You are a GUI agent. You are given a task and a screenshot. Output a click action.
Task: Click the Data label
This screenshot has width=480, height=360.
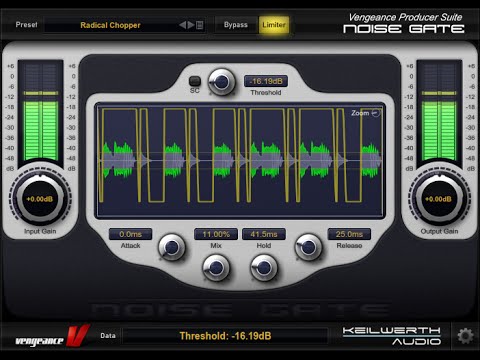point(108,336)
